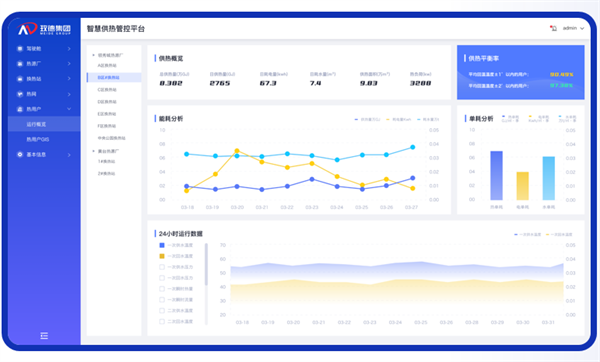Click the 驾驶舱 cockpit sidebar icon

tap(20, 49)
